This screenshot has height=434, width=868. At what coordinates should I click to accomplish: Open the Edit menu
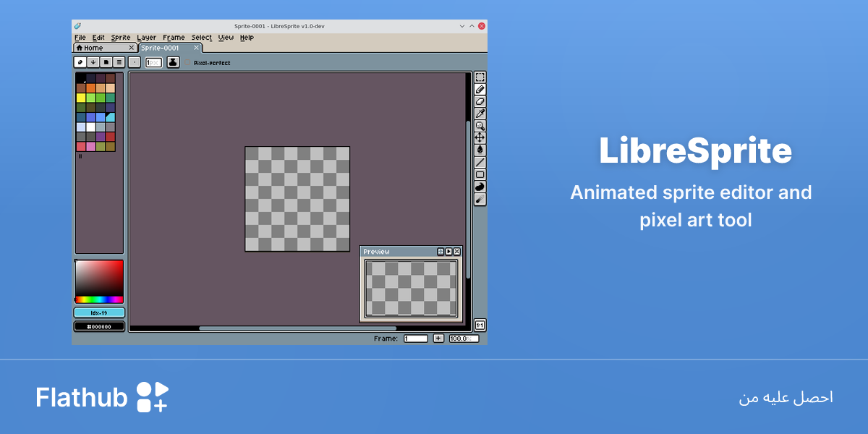[x=98, y=38]
